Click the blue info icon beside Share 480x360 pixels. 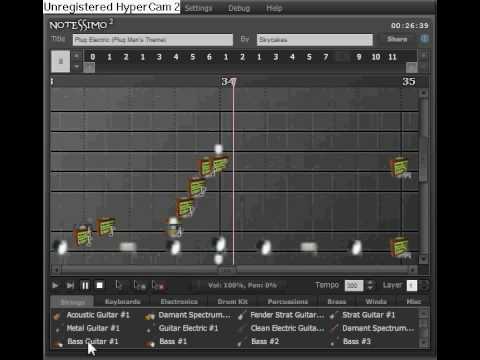424,39
